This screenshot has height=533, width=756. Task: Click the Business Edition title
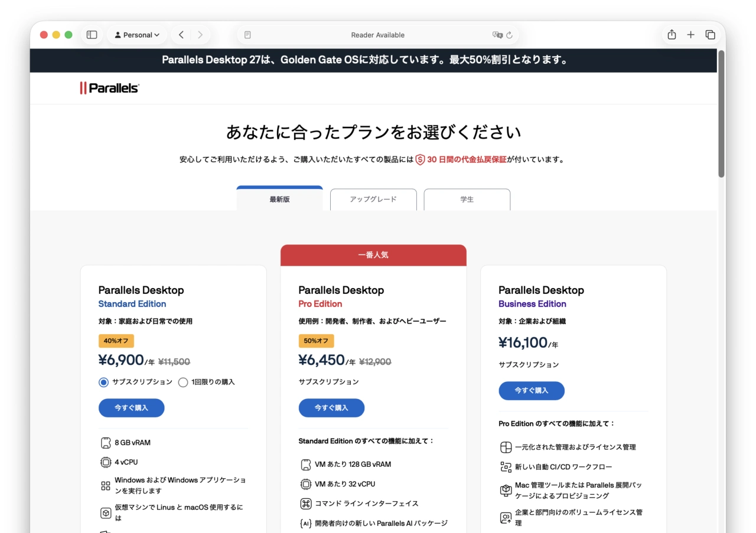pyautogui.click(x=532, y=304)
